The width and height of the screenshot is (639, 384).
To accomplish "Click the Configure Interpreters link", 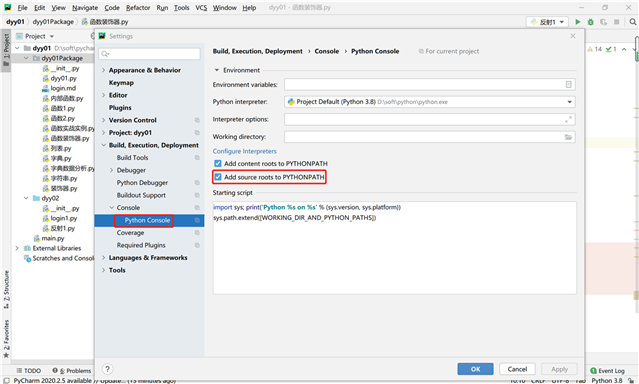I will (x=245, y=151).
